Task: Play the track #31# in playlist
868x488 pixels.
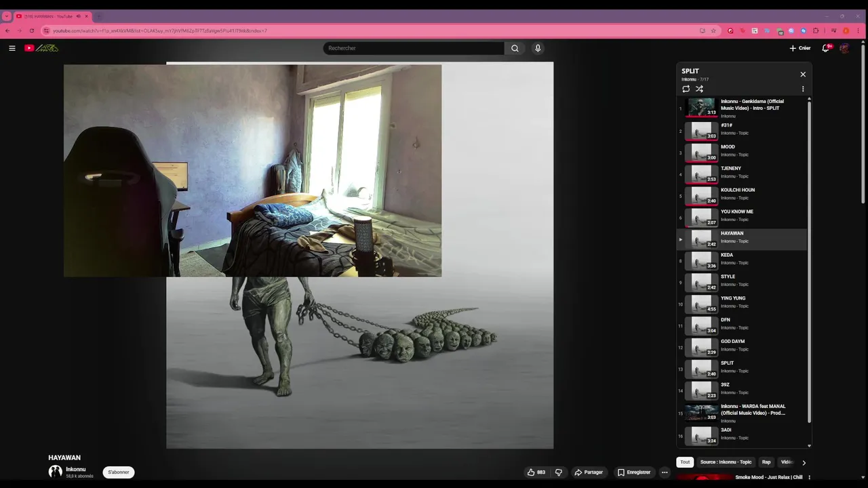Action: [742, 130]
